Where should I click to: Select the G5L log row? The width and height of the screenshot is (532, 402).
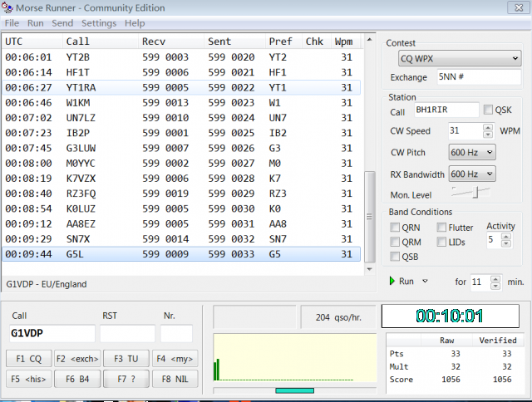tap(181, 254)
